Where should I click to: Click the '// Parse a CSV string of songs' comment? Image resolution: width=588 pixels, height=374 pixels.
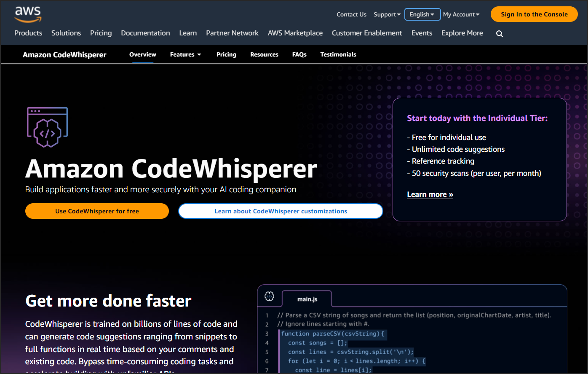tap(414, 315)
